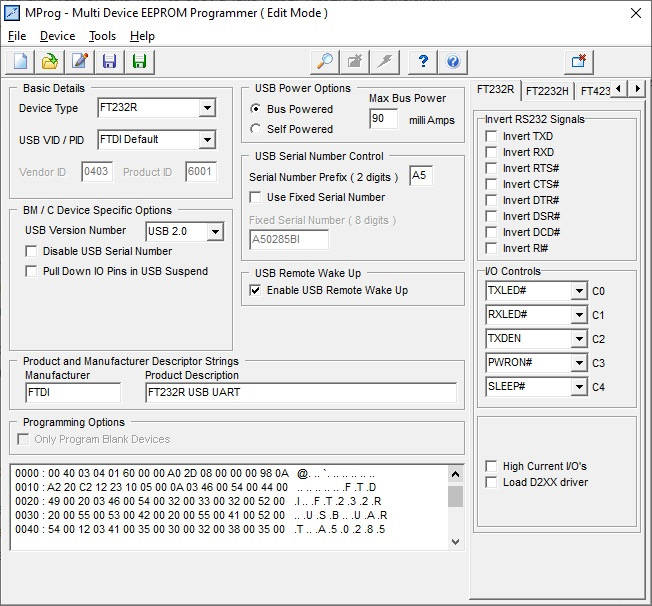
Task: Open the Tools menu
Action: click(x=102, y=36)
